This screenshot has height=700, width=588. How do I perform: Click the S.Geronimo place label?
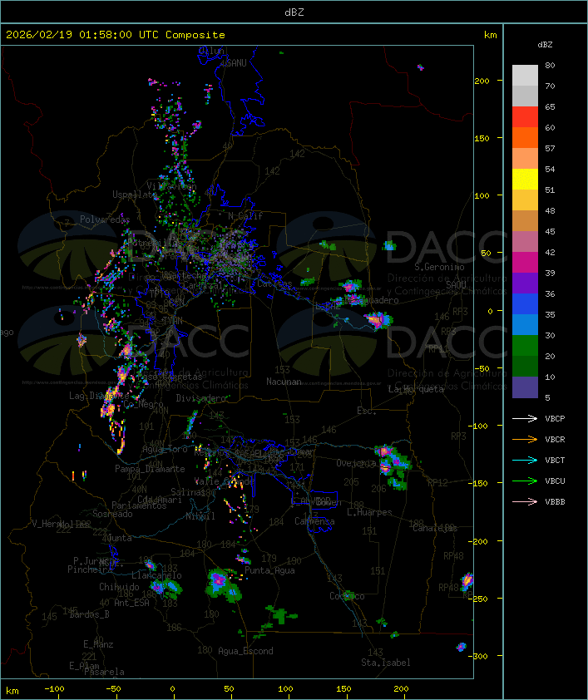[x=439, y=267]
